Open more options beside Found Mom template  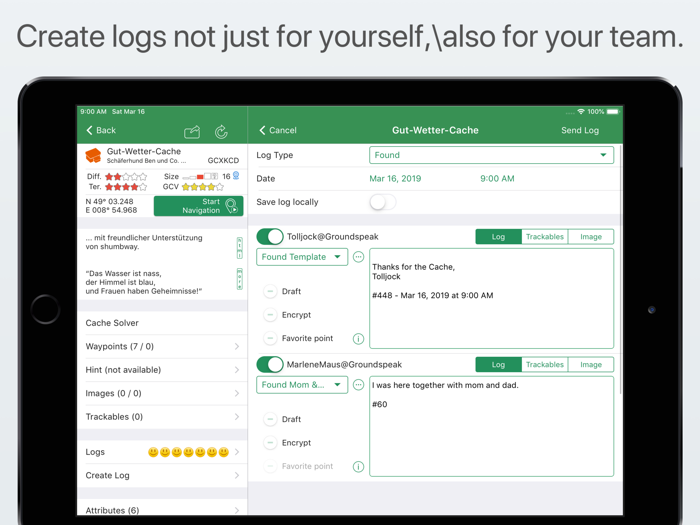358,385
